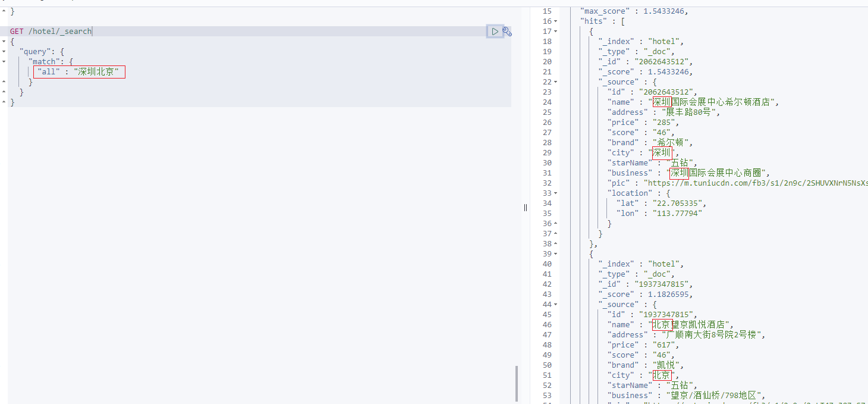Viewport: 868px width, 404px height.
Task: Click the fold end marker beside match's closing brace
Action: click(3, 82)
